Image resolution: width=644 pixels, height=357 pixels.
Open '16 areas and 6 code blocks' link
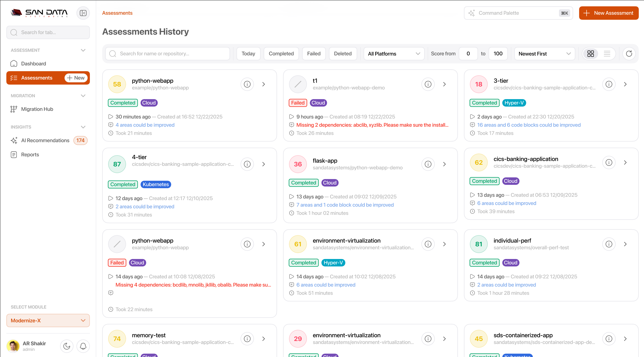[x=529, y=125]
